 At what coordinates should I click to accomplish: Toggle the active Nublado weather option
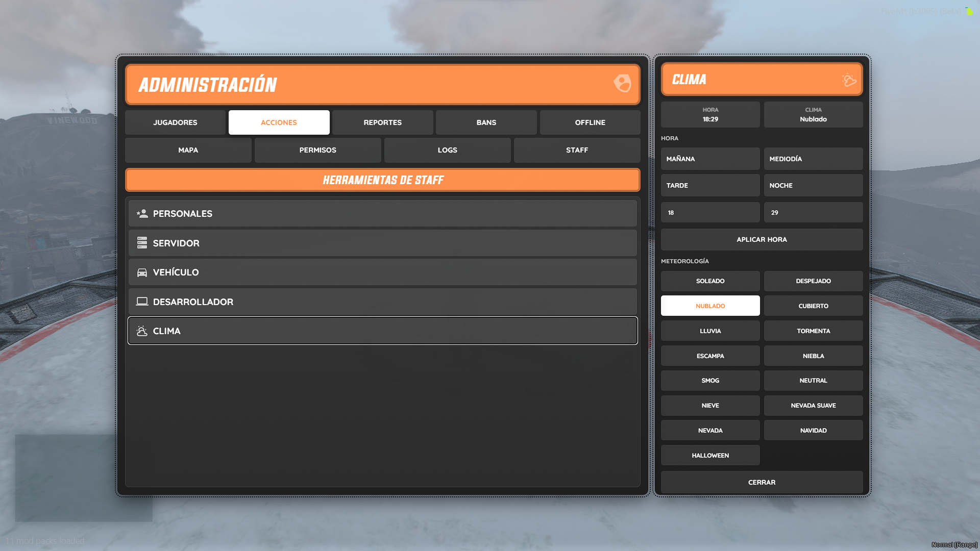tap(710, 306)
